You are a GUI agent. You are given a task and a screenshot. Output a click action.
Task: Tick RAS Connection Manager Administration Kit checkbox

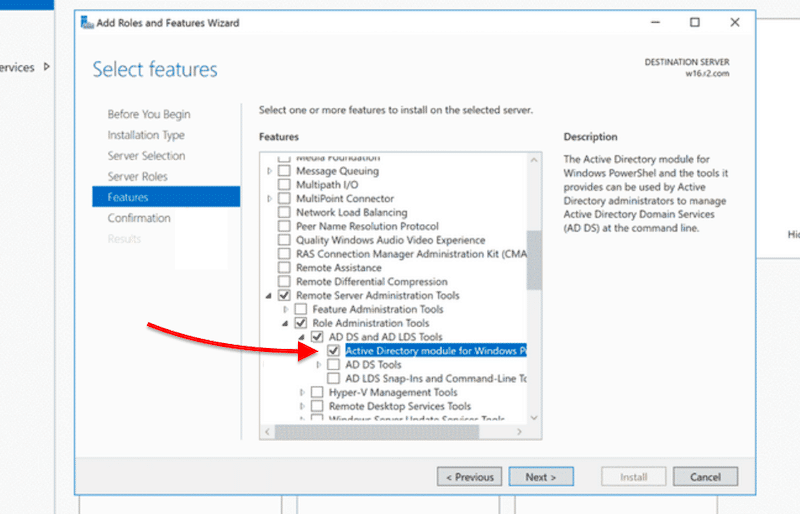pyautogui.click(x=284, y=254)
